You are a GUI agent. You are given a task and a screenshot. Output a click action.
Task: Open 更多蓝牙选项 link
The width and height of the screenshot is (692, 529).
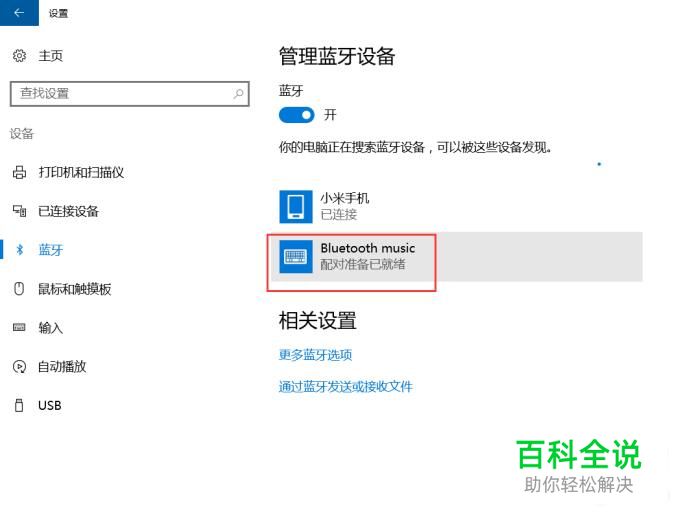[x=315, y=355]
